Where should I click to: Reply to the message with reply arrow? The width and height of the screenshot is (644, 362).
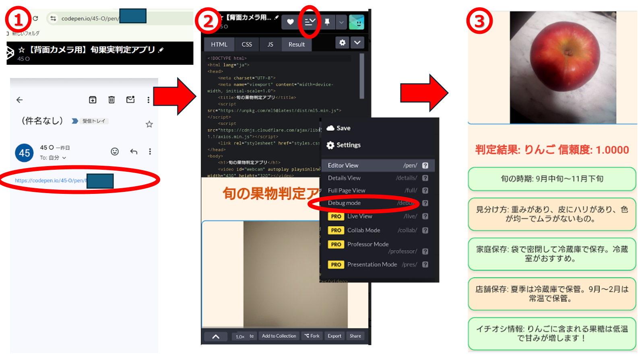[134, 151]
